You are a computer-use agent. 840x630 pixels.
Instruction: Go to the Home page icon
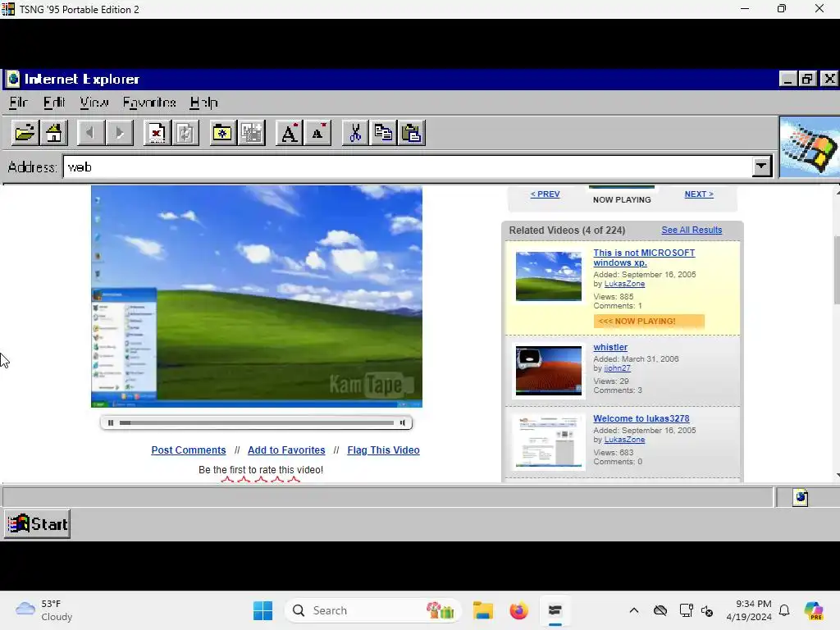[x=54, y=132]
